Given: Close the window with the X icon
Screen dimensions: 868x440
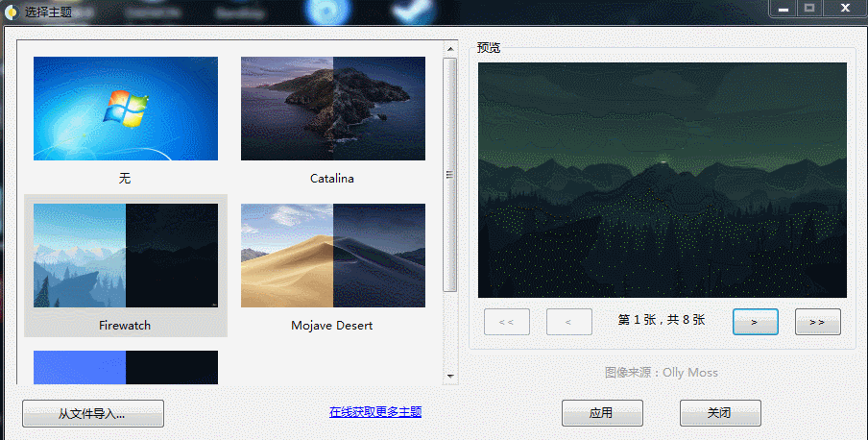Looking at the screenshot, I should click(x=845, y=9).
